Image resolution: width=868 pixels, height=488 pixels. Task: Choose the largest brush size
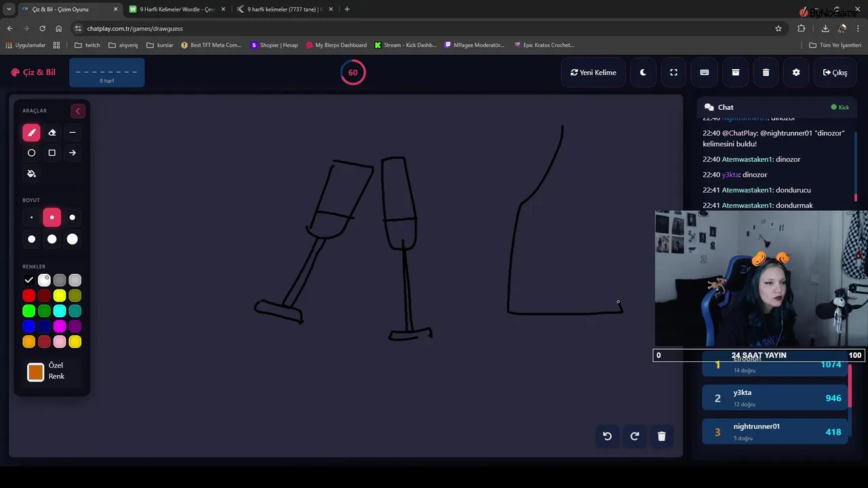[x=73, y=239]
